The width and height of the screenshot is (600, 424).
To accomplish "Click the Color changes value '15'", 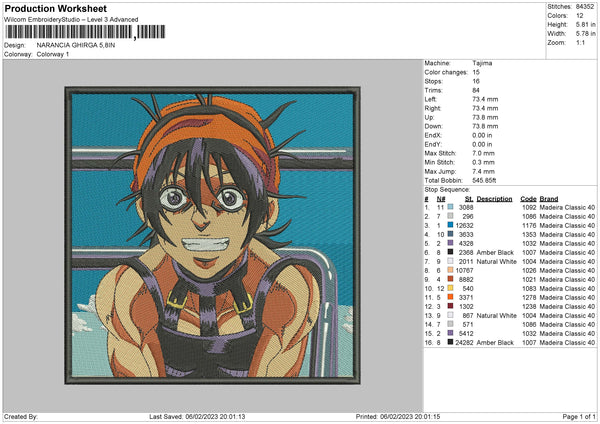I will coord(476,72).
